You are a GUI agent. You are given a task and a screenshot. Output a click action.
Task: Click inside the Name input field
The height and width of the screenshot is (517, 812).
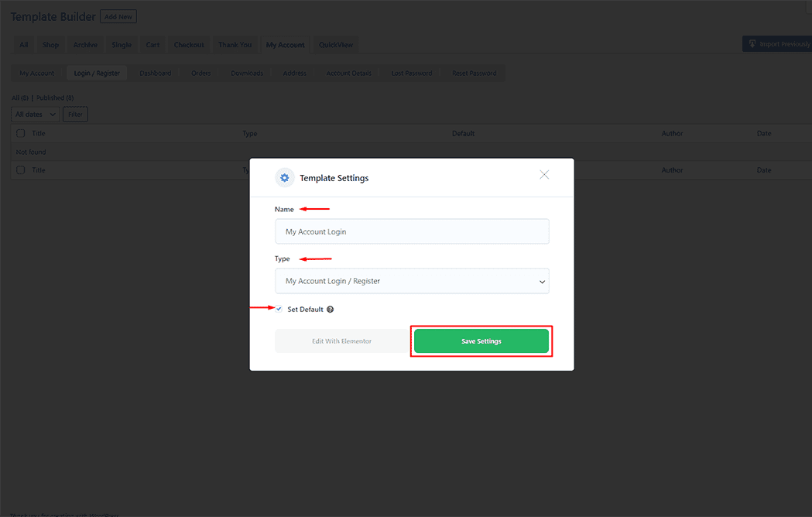pyautogui.click(x=412, y=231)
